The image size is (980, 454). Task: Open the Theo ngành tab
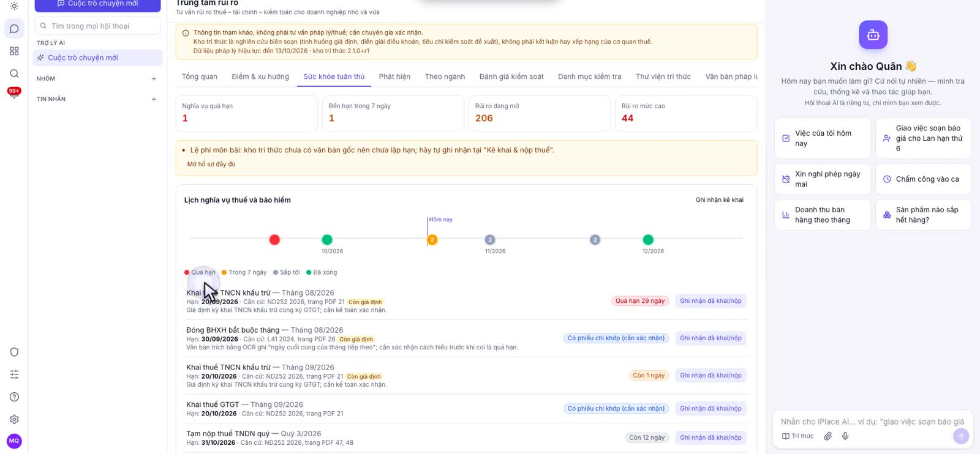tap(445, 76)
